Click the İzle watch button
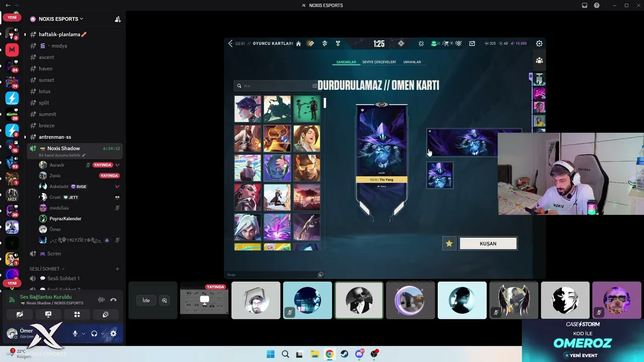 (x=146, y=301)
